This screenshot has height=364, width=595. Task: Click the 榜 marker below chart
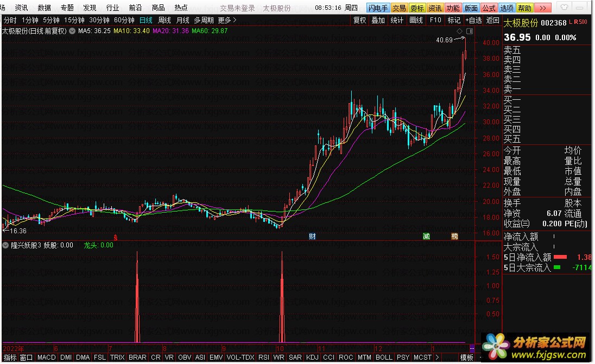(x=454, y=237)
